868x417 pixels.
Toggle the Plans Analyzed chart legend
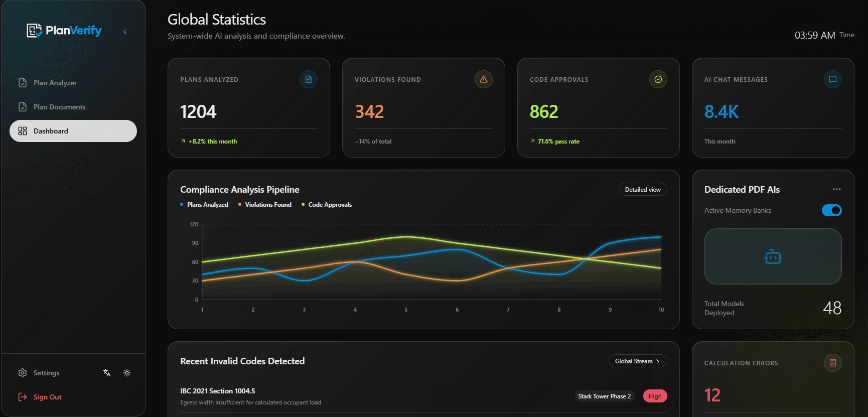click(x=204, y=205)
